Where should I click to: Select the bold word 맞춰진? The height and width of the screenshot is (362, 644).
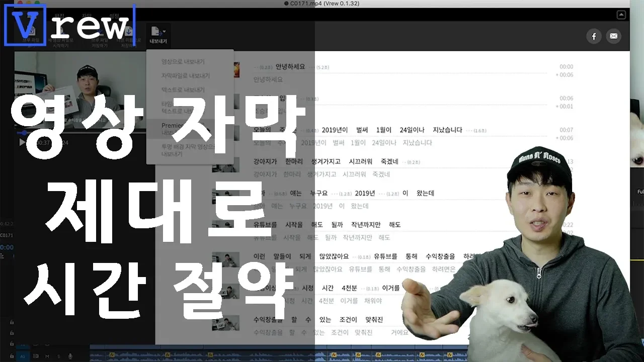click(x=374, y=320)
